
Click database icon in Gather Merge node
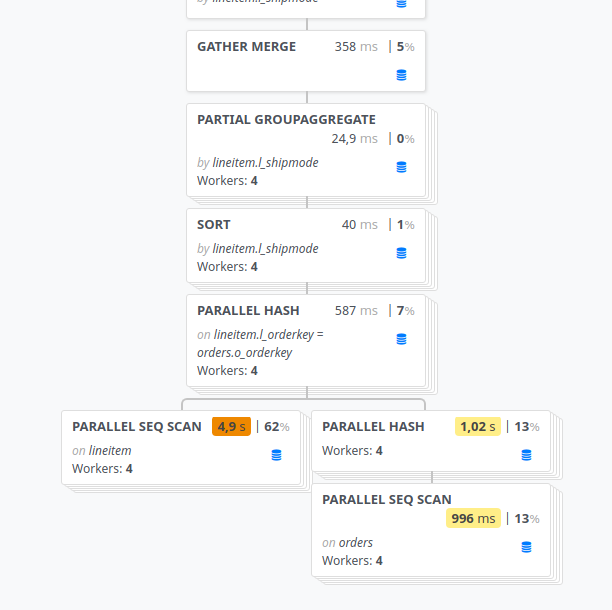(401, 75)
